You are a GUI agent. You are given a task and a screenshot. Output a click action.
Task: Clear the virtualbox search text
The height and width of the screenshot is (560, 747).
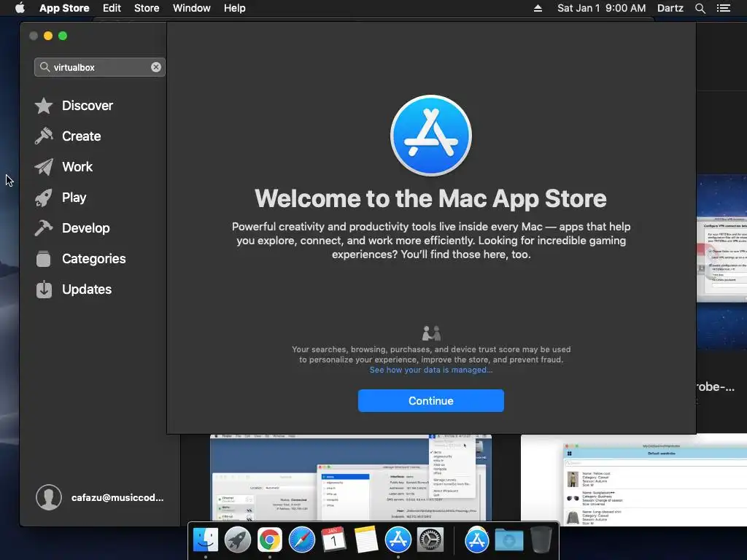coord(156,67)
